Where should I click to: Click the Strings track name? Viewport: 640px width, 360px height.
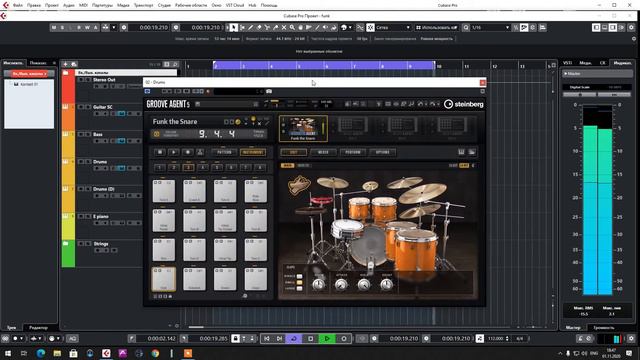pos(101,244)
